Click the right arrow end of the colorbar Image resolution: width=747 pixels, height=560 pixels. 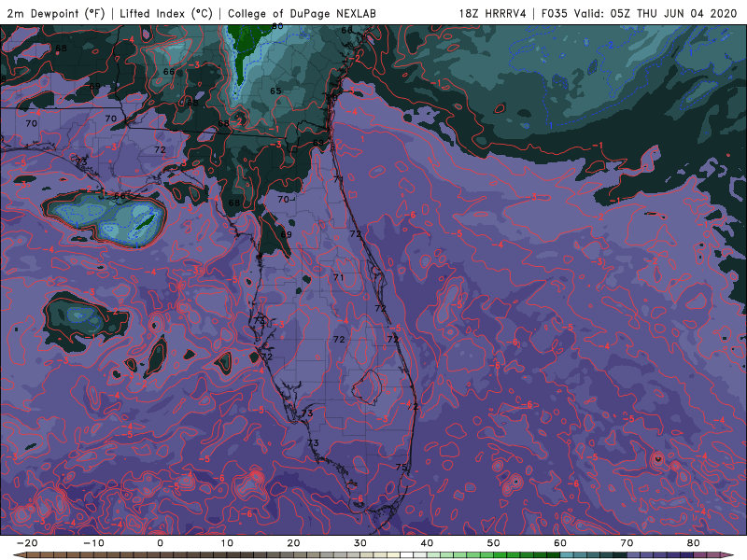pos(726,555)
